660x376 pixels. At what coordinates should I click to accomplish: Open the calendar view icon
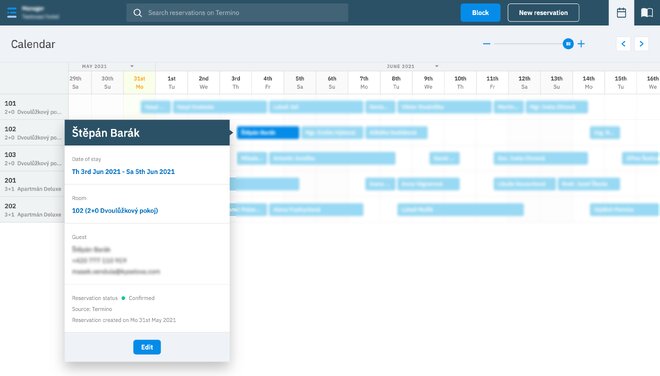(621, 13)
